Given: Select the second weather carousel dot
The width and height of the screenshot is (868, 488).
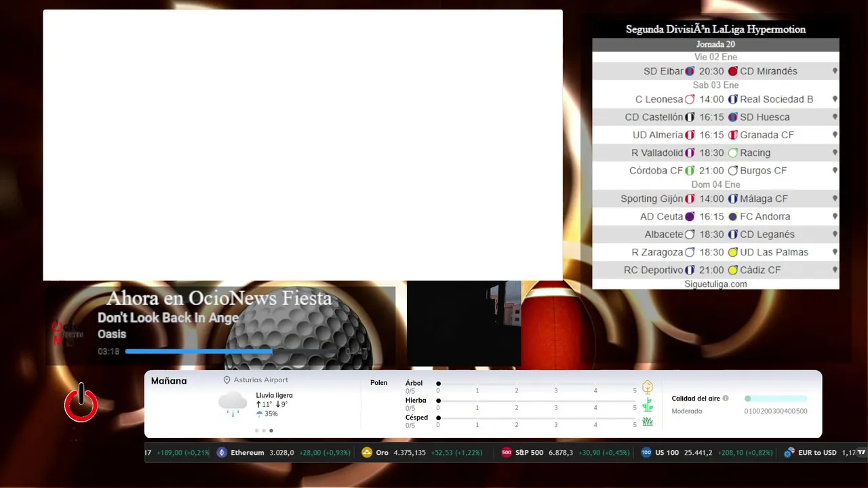Looking at the screenshot, I should (x=264, y=430).
